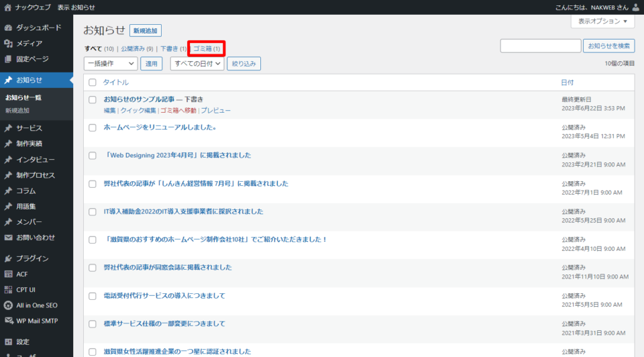Select checkbox for 電話受付代行サービスの導入 post
The image size is (644, 357).
pyautogui.click(x=93, y=296)
